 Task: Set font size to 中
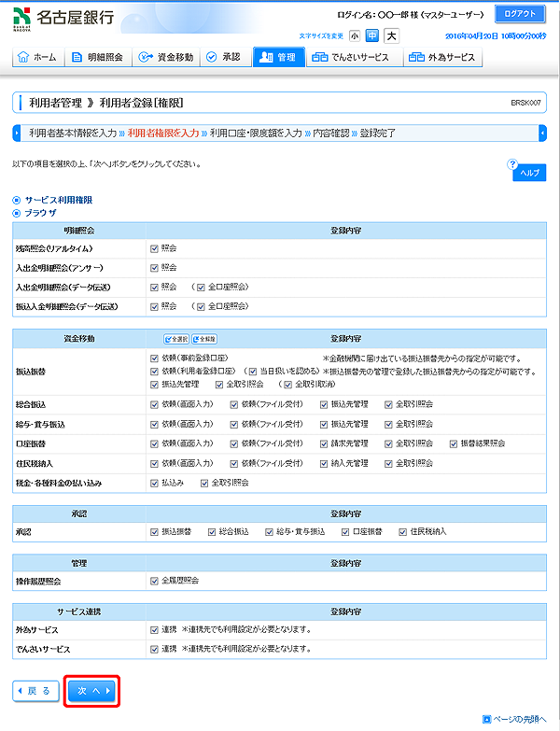tap(371, 35)
